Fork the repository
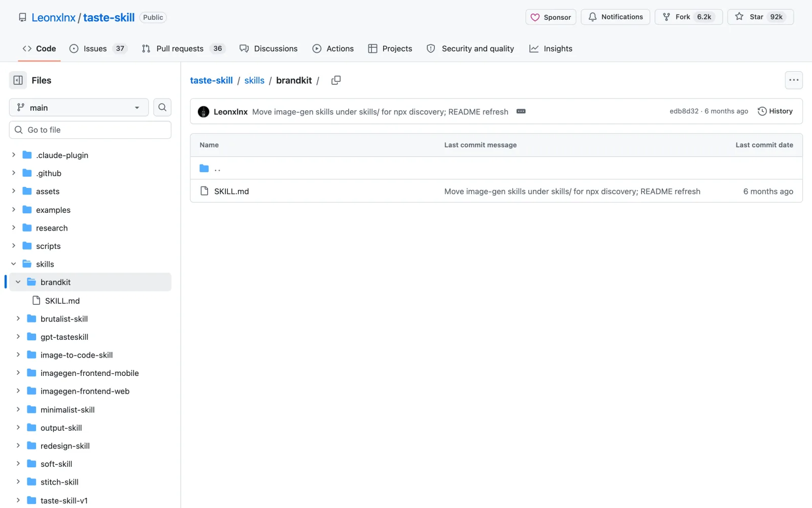This screenshot has width=812, height=508. (x=688, y=17)
